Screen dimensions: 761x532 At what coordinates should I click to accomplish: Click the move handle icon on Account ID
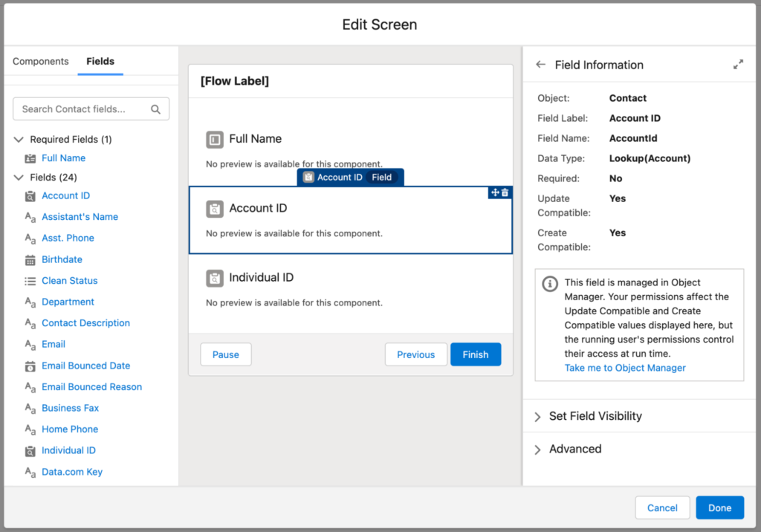[x=495, y=192]
